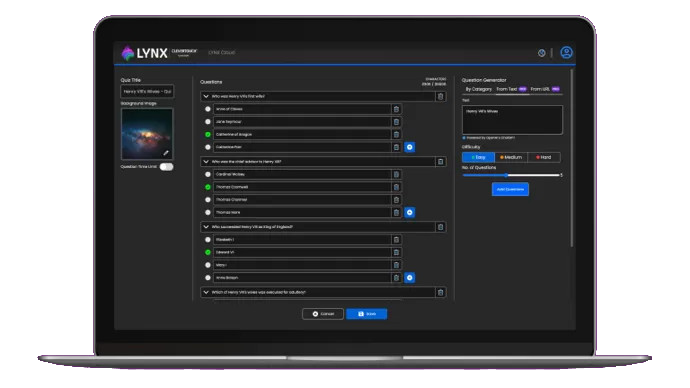Delete the Cardinal Wolsey answer

coord(396,175)
